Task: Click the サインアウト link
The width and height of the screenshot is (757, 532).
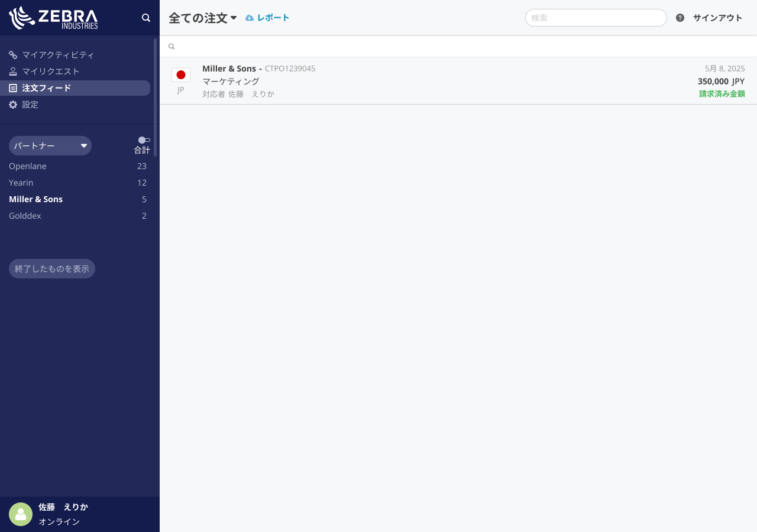Action: click(718, 18)
